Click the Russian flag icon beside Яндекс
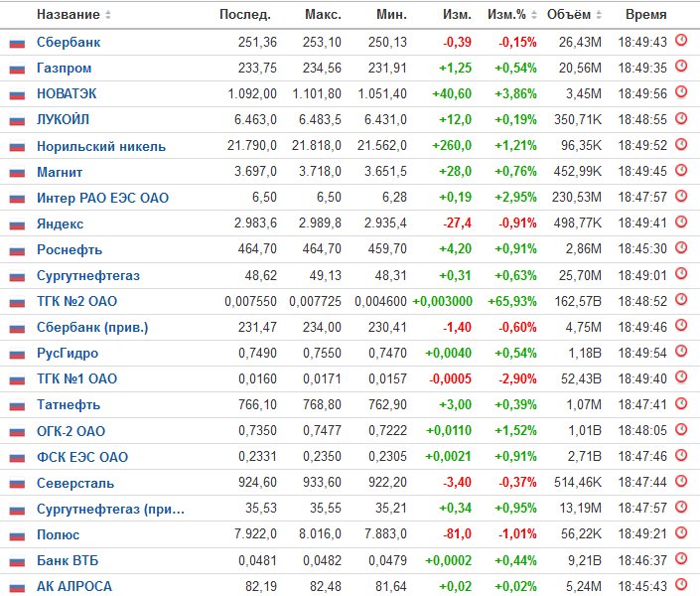The height and width of the screenshot is (596, 700). [17, 224]
